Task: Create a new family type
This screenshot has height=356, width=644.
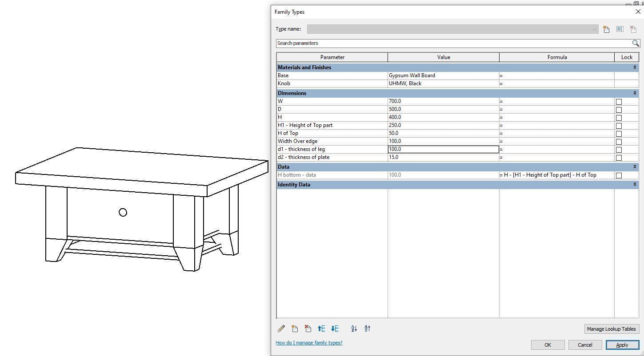Action: tap(606, 29)
